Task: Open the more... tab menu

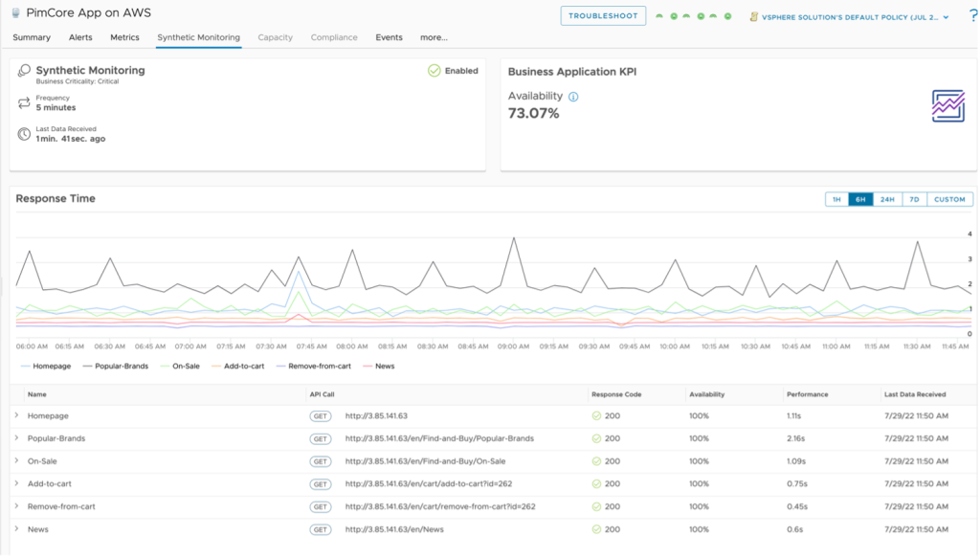Action: [x=434, y=37]
